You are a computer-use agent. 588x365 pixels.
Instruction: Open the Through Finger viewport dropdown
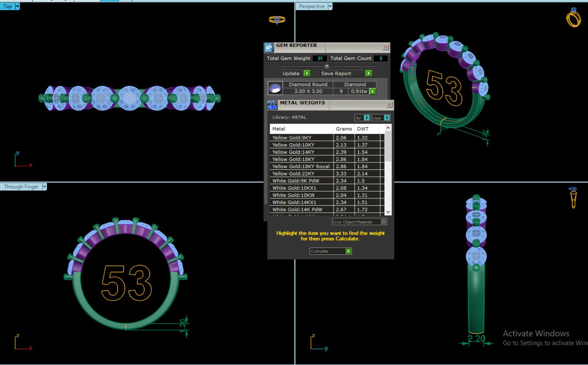point(44,187)
